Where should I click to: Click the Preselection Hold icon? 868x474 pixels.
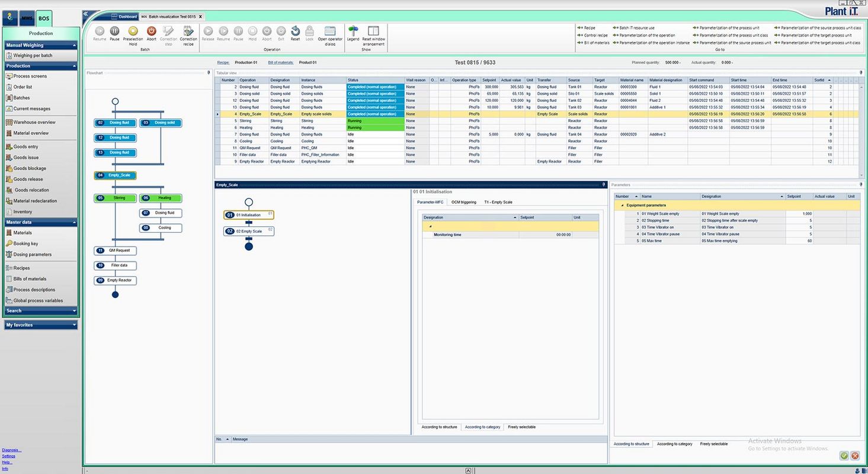point(133,31)
